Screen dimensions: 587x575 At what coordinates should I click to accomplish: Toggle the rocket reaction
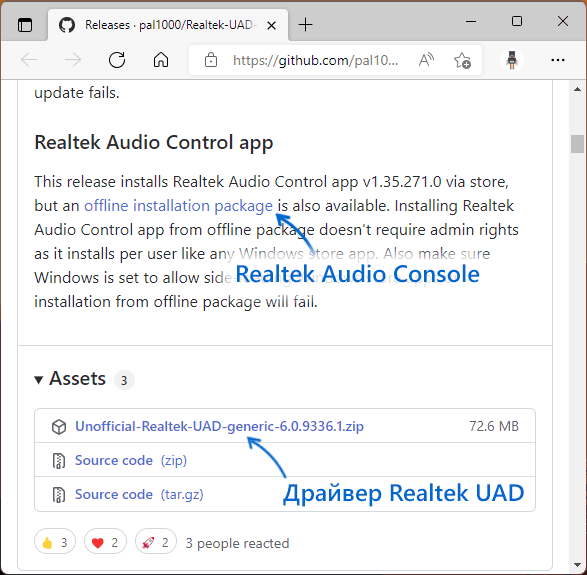[x=156, y=542]
